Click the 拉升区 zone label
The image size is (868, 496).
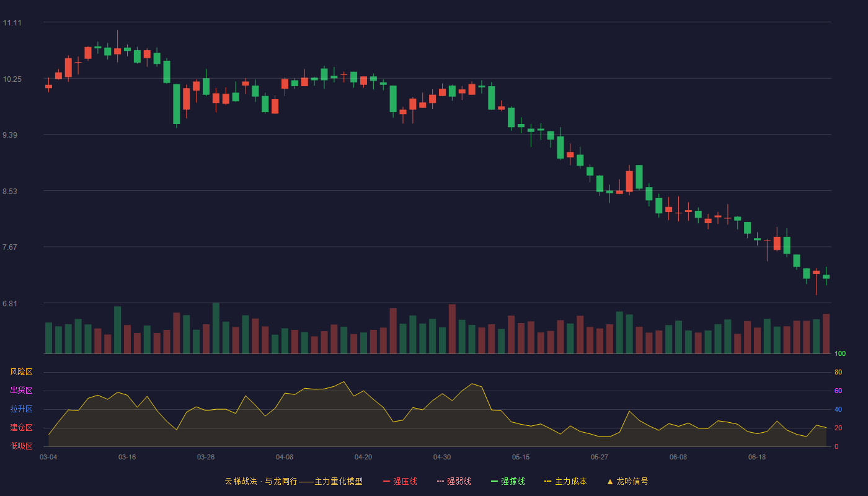(x=21, y=409)
